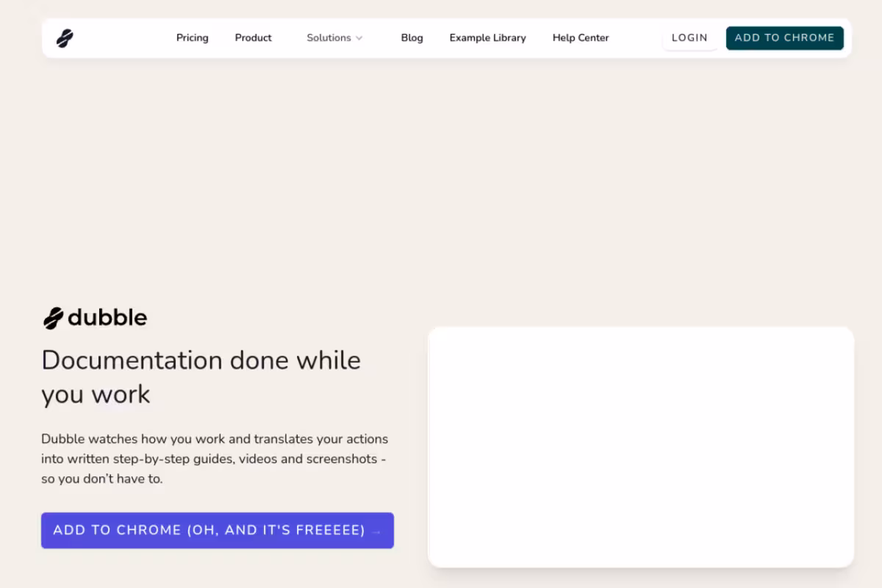
Task: Click the navbar ADD TO CHROME button
Action: [x=784, y=38]
